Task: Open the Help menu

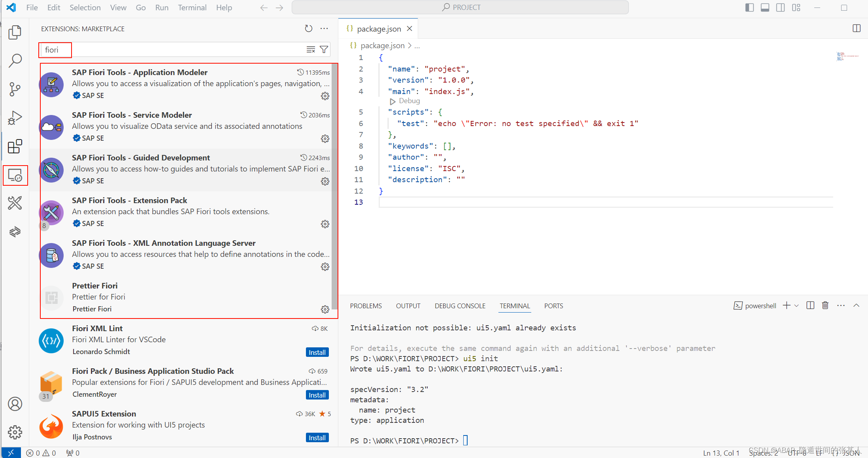Action: [224, 8]
